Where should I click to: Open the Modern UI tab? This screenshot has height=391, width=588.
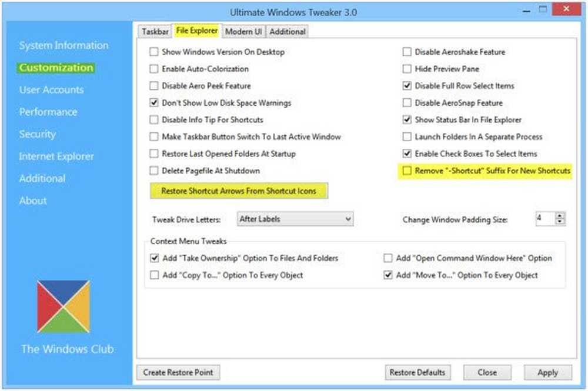[x=243, y=32]
